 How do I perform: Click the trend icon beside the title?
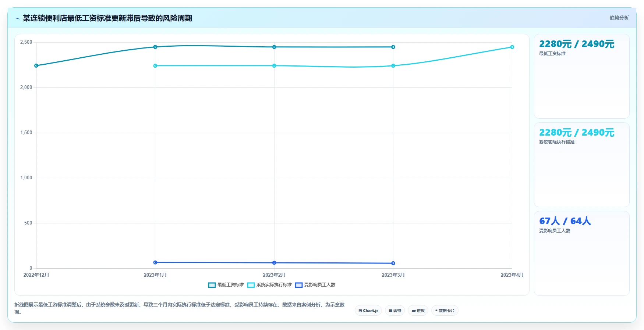[x=17, y=18]
